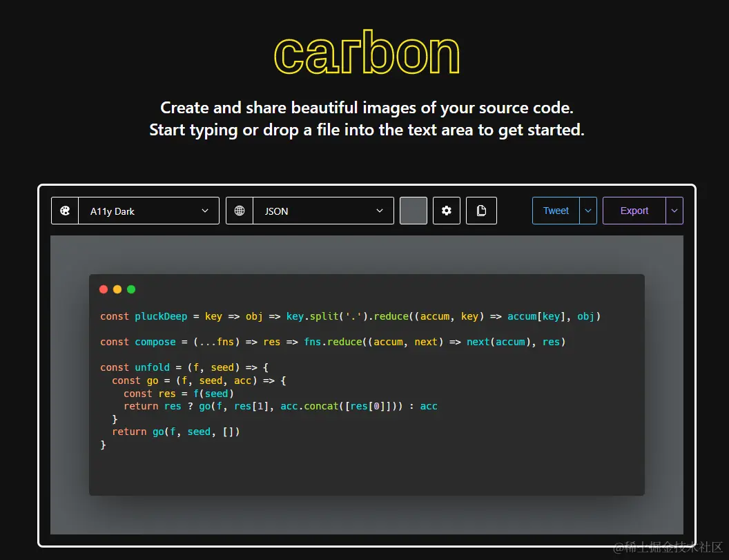The height and width of the screenshot is (560, 729).
Task: Click the 'const unfold' code line
Action: point(184,367)
